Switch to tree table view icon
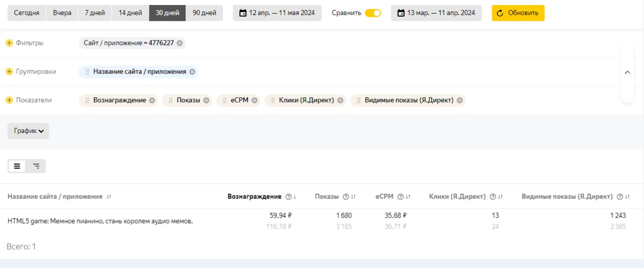 (36, 166)
